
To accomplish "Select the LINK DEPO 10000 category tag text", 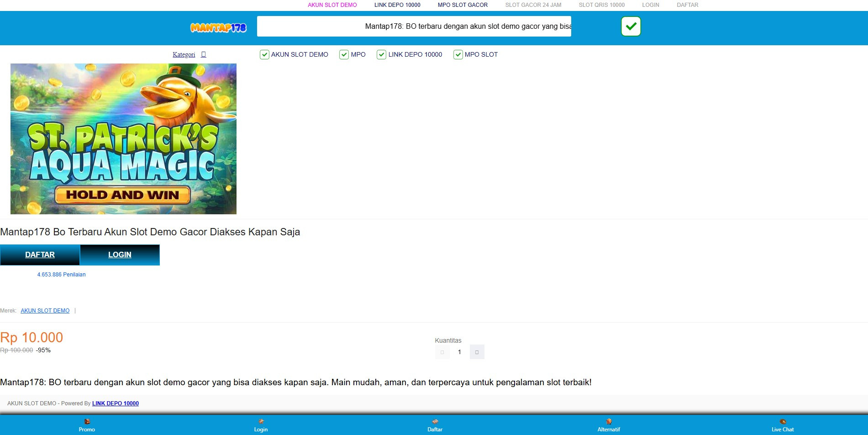I will 415,54.
